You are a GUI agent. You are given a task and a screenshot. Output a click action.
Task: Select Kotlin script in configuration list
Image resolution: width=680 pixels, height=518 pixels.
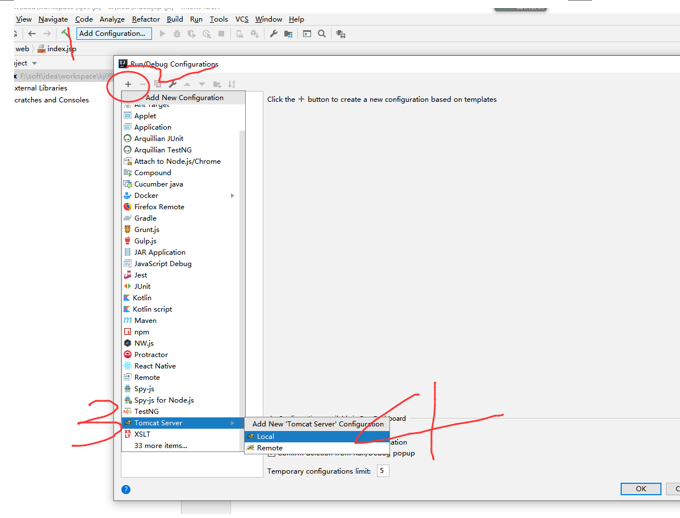click(x=183, y=309)
